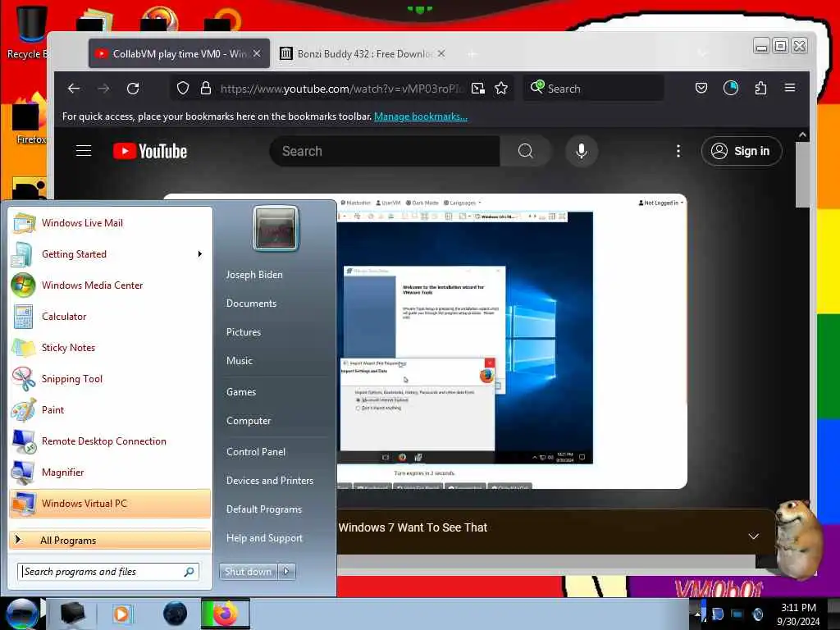Screen dimensions: 840x630
Task: Open a new Firefox tab
Action: [472, 54]
